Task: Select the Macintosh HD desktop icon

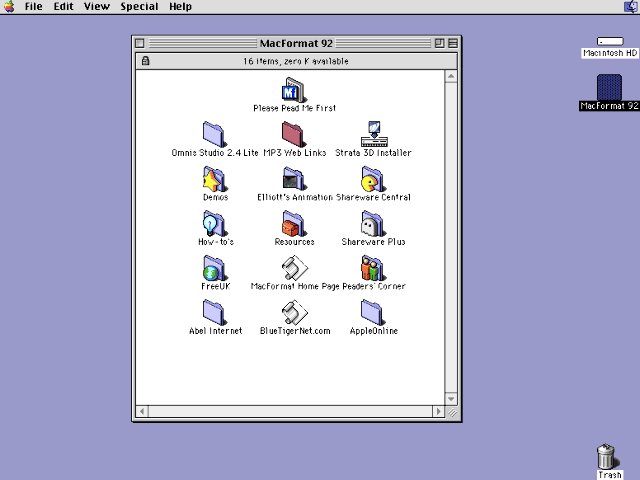Action: [610, 41]
